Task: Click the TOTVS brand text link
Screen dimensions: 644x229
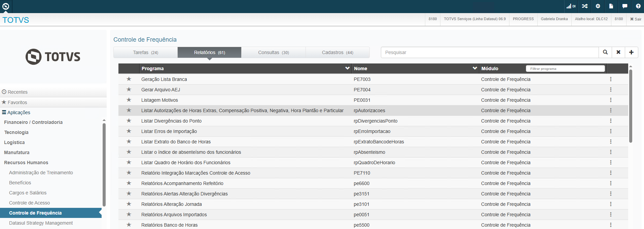Action: [16, 20]
